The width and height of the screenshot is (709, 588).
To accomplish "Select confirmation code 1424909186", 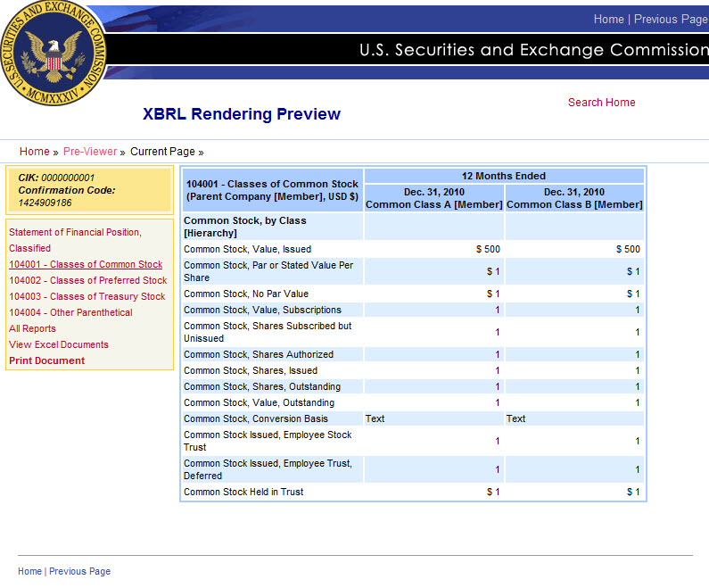I will [45, 203].
